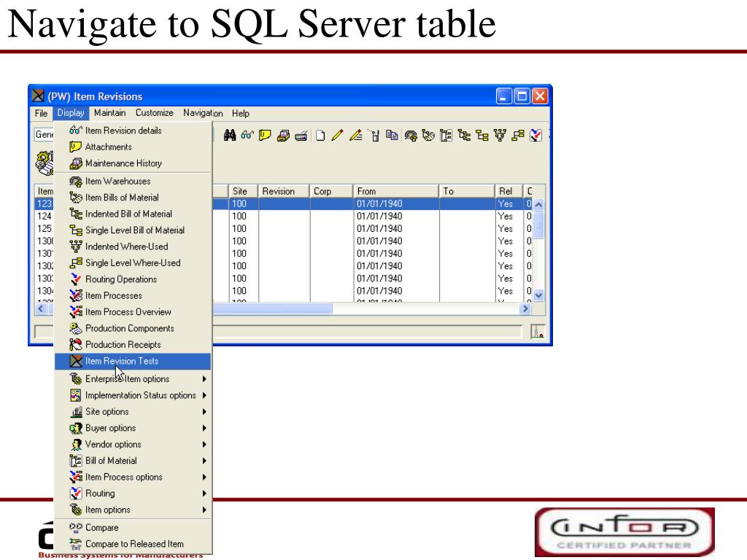
Task: Sort by the Corp column header
Action: click(x=332, y=191)
